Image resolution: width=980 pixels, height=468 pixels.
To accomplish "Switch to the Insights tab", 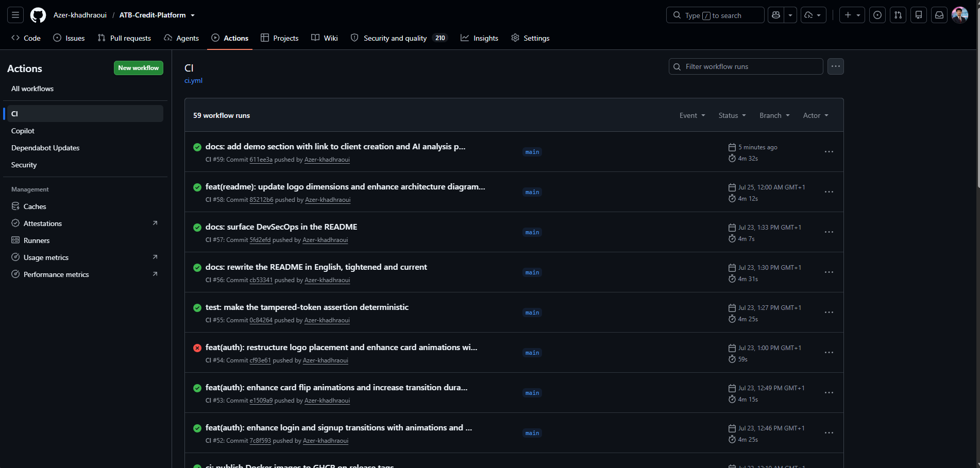I will 479,38.
